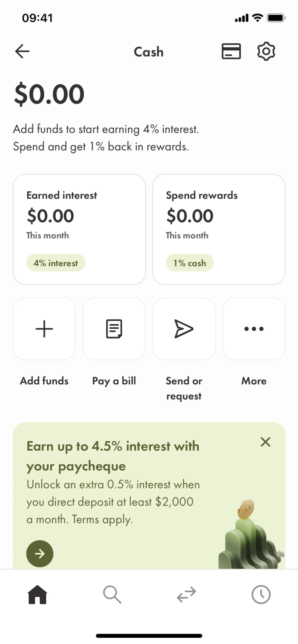Open the Activity clock tab
Viewport: 298px width, 644px height.
261,594
